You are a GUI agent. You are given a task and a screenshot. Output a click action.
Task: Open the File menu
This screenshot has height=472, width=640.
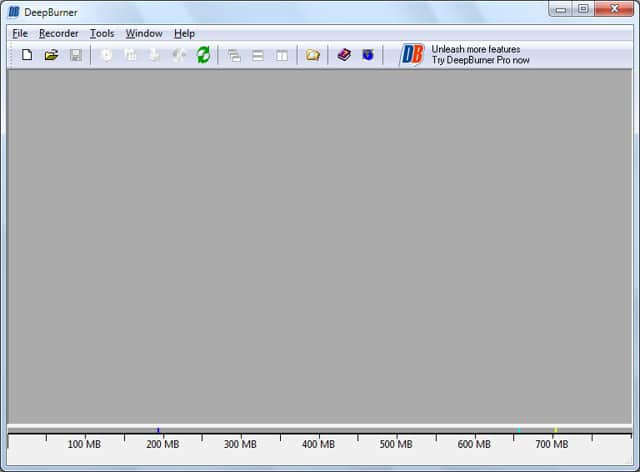[20, 33]
